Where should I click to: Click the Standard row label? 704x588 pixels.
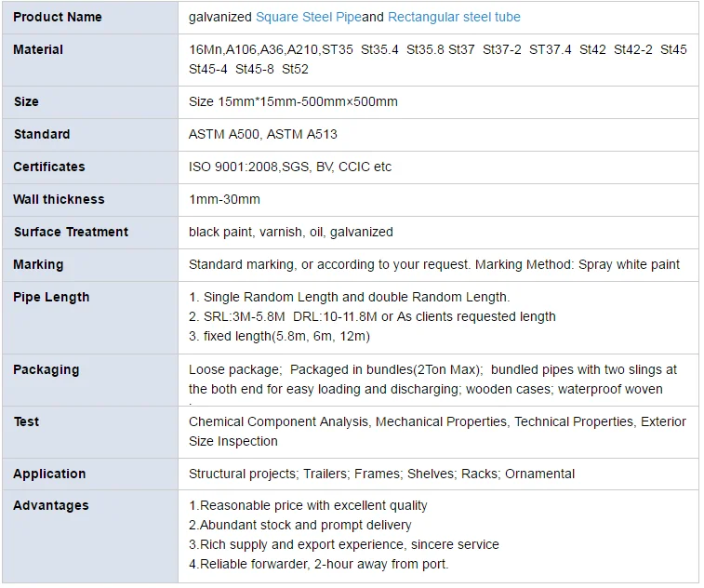pos(42,134)
